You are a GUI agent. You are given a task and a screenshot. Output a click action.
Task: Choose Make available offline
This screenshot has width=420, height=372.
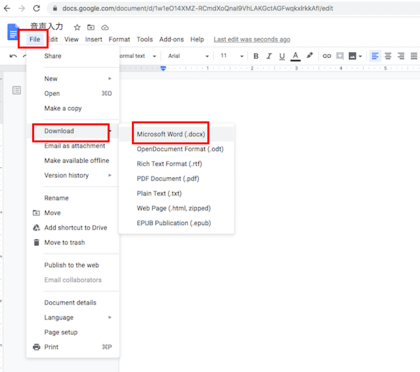[x=73, y=161]
